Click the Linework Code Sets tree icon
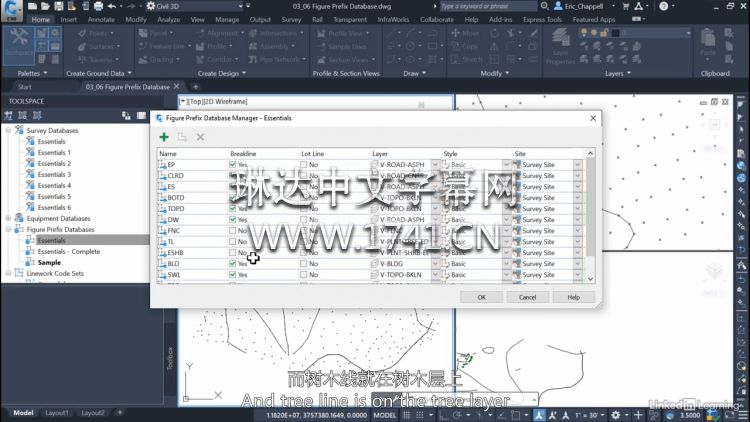The image size is (750, 422). tap(19, 273)
